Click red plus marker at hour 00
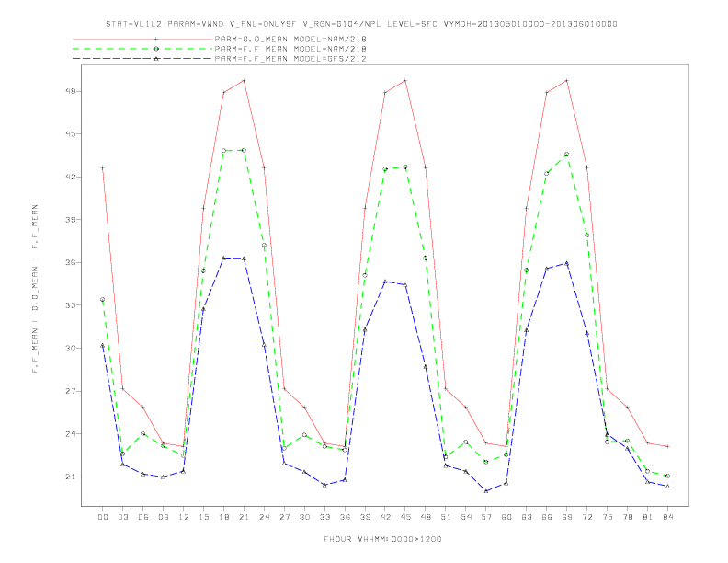The height and width of the screenshot is (563, 728). 103,167
